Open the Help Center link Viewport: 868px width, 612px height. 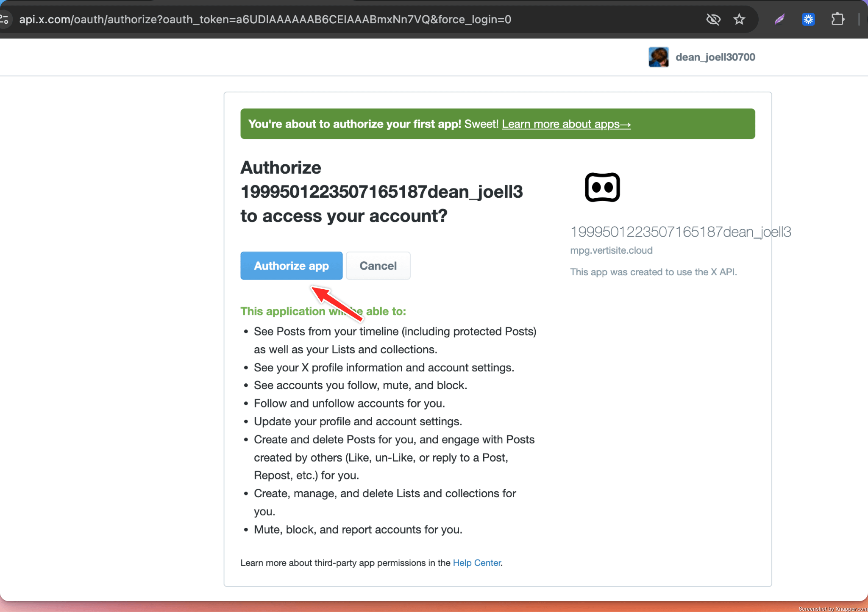click(x=476, y=563)
